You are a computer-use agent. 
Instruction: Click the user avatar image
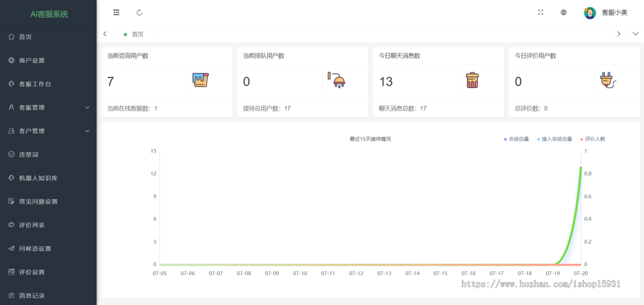pos(590,13)
